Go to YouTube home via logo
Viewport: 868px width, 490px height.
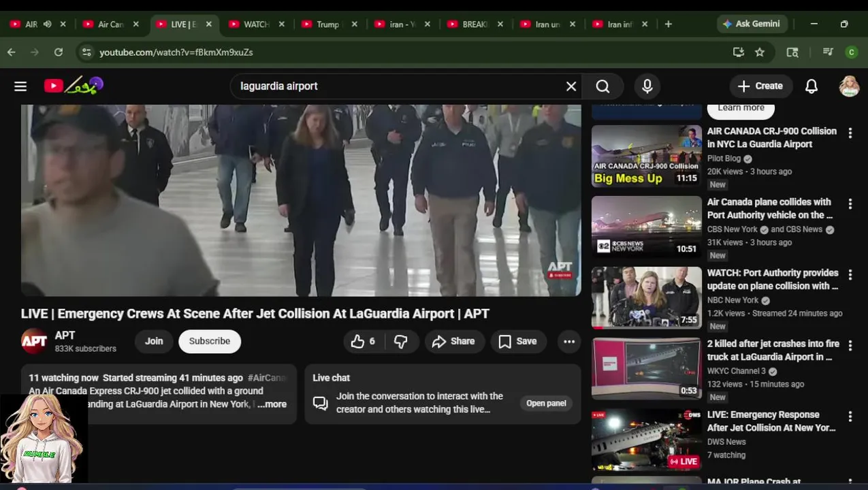[74, 86]
